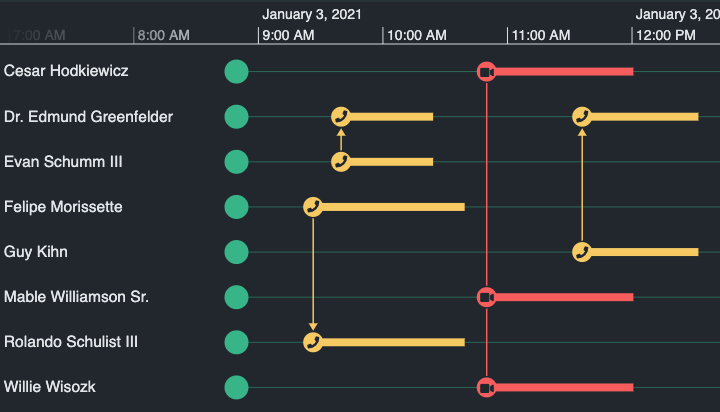The image size is (720, 412).
Task: Click Mable Williamson Sr.'s video call icon
Action: pos(486,297)
